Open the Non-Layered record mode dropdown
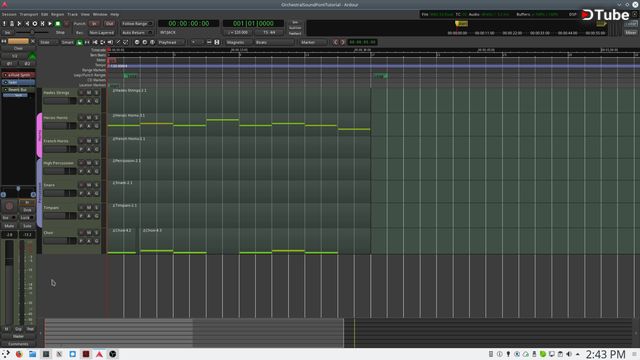The width and height of the screenshot is (640, 360). [x=101, y=33]
